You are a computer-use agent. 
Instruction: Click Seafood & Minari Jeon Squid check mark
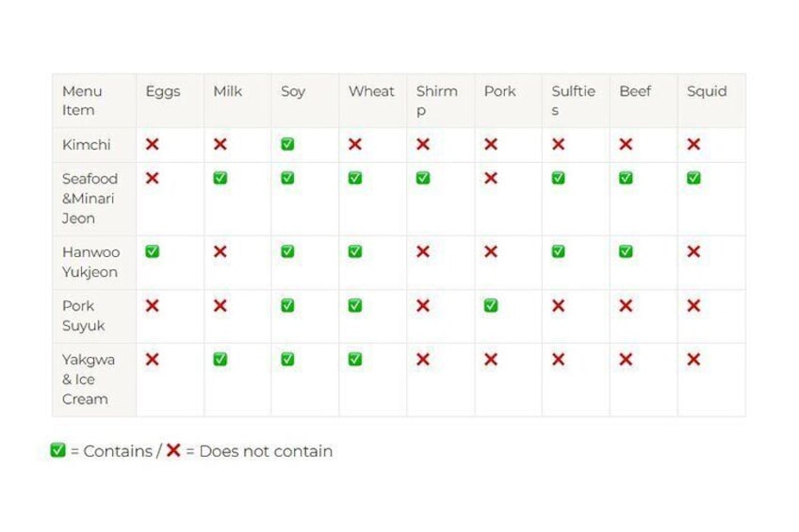click(x=693, y=178)
